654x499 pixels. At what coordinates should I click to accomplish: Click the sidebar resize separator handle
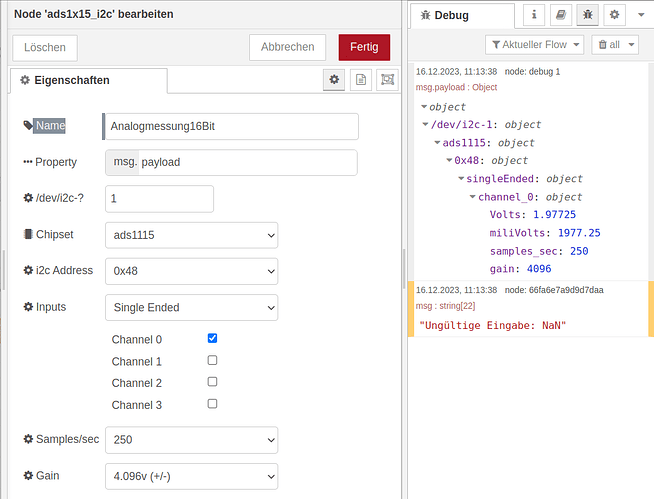(x=404, y=269)
